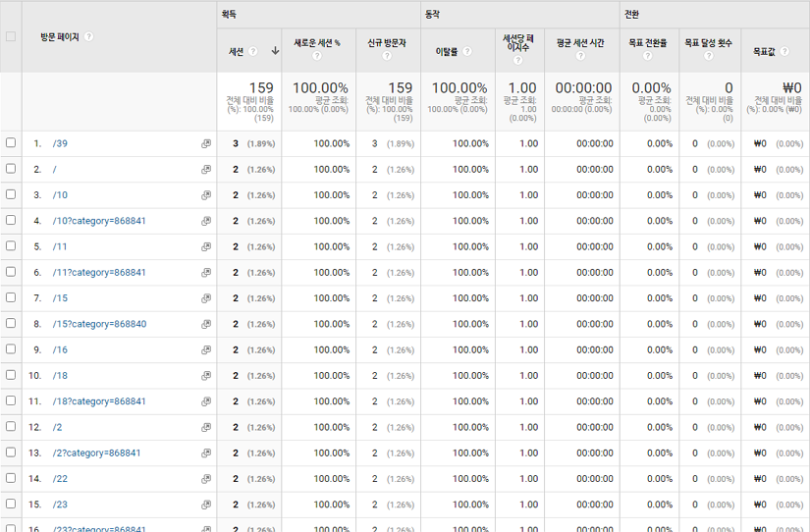Open the /11?category=868841 page link
Screen dimensions: 810x532
tap(99, 273)
